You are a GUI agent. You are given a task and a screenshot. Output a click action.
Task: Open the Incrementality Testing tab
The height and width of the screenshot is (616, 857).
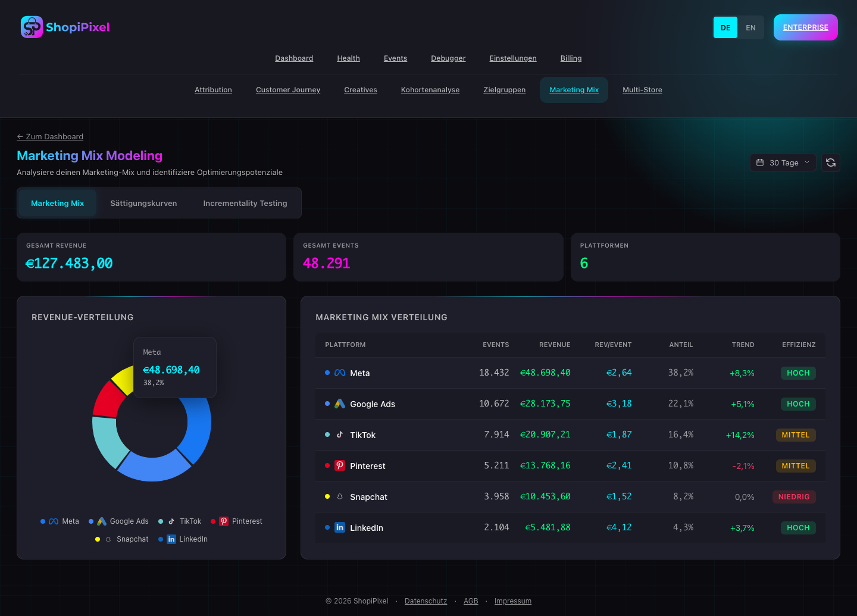click(x=245, y=204)
